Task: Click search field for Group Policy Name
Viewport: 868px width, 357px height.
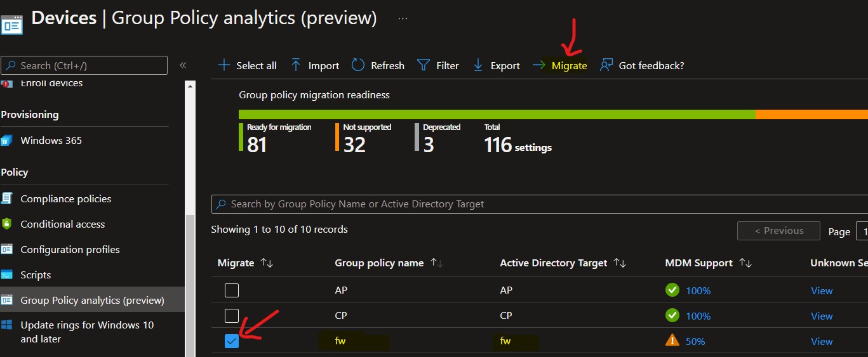Action: point(540,204)
